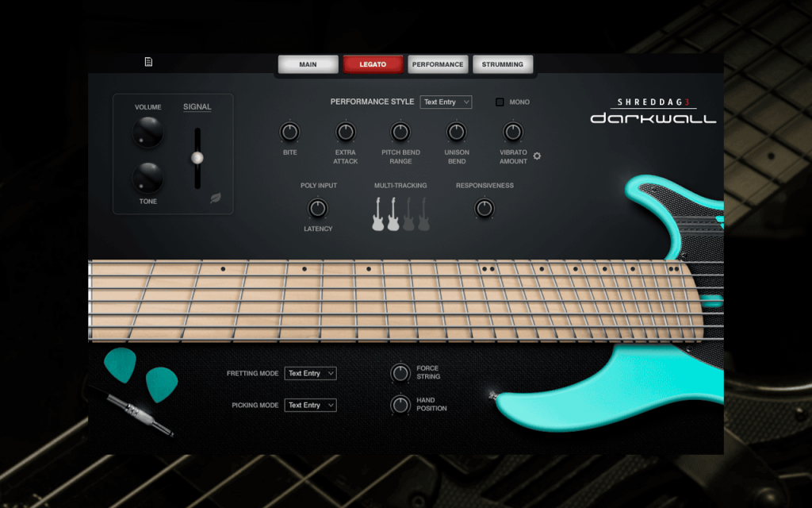Click the Poly Input Latency knob
The height and width of the screenshot is (508, 812).
pos(317,209)
